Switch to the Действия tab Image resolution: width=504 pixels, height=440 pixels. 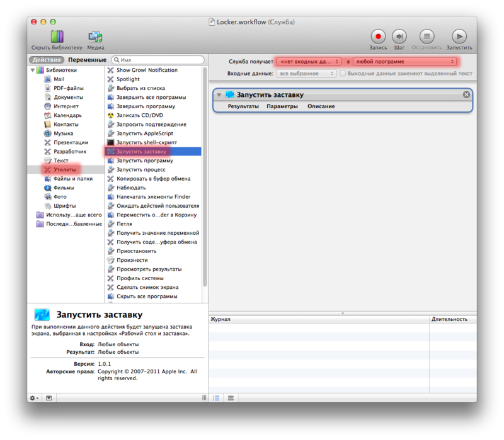coord(47,60)
